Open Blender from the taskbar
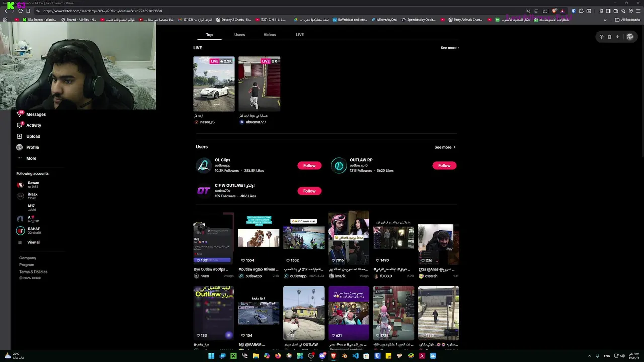 tap(344, 356)
